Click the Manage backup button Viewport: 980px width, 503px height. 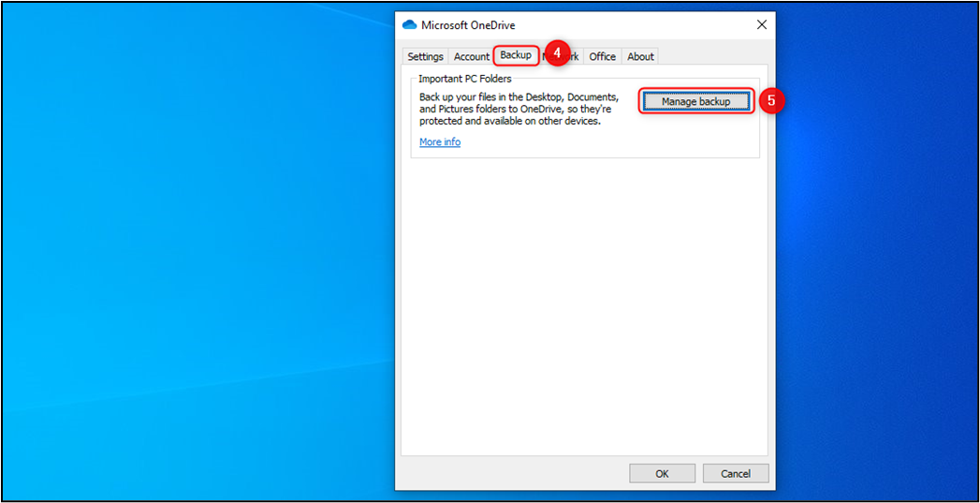[695, 101]
